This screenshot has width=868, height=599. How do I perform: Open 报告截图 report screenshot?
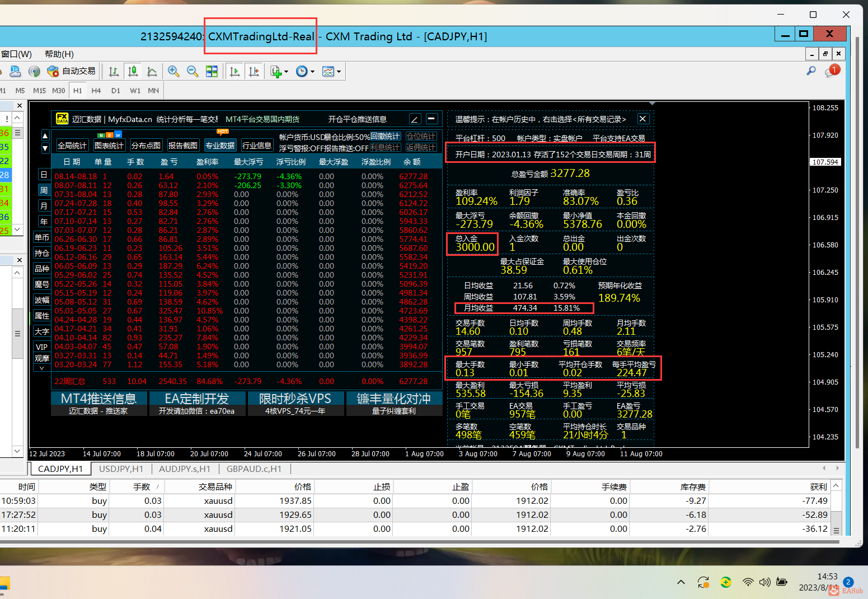pos(183,146)
